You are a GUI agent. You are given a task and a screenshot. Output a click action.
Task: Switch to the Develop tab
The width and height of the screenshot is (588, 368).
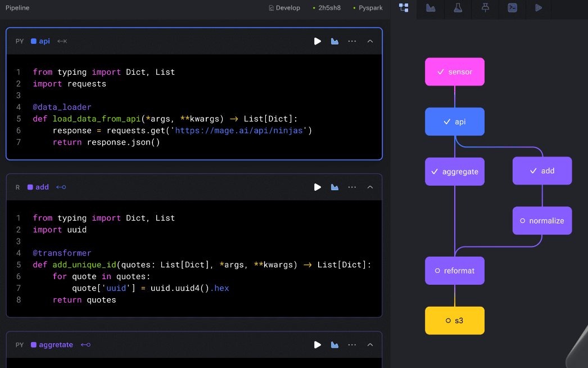[x=284, y=8]
